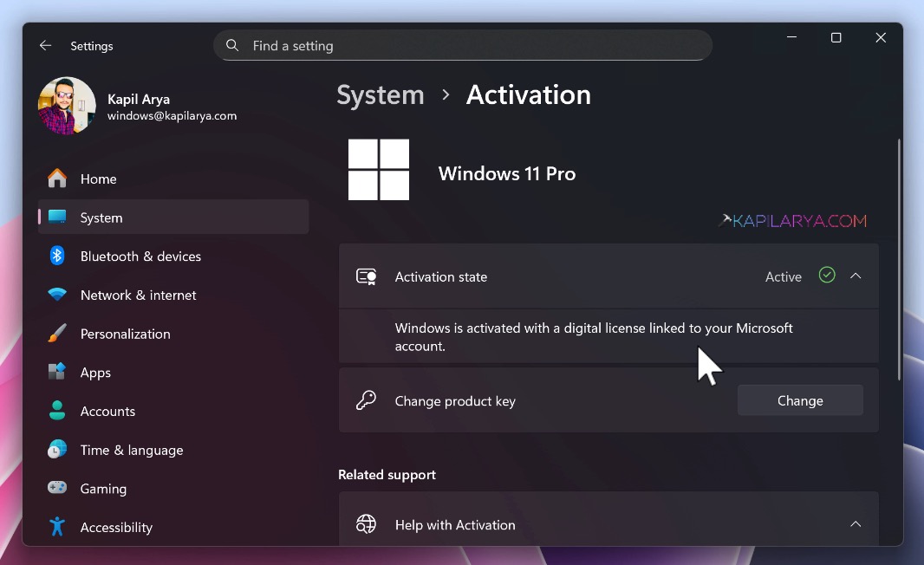The height and width of the screenshot is (565, 924).
Task: Click the Home icon in sidebar
Action: click(x=57, y=179)
